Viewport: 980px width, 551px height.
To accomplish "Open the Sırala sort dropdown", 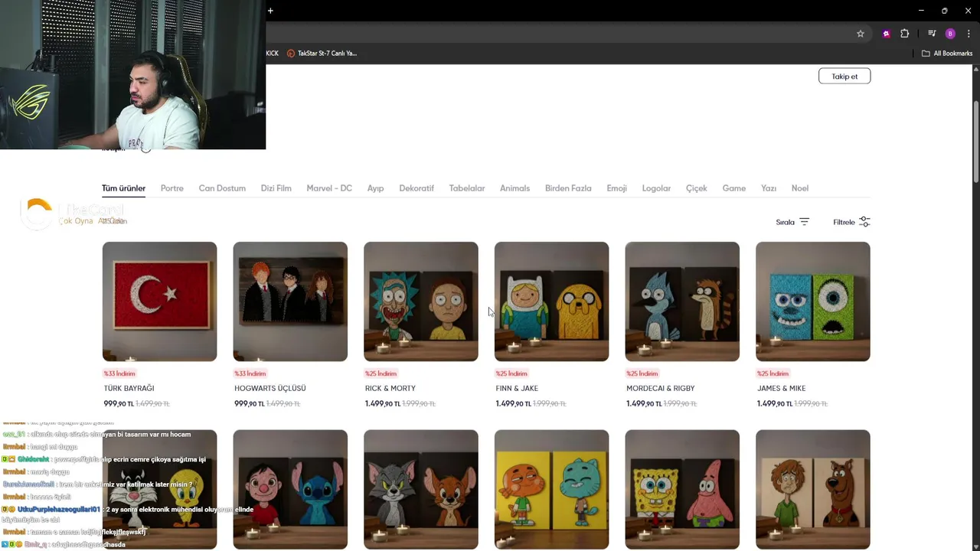I will point(792,222).
